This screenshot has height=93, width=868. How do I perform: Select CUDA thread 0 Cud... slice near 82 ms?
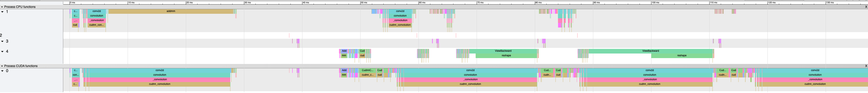click(547, 70)
